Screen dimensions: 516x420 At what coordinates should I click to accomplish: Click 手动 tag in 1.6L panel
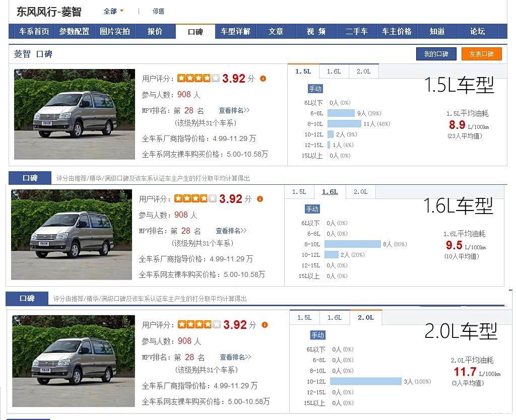[312, 209]
